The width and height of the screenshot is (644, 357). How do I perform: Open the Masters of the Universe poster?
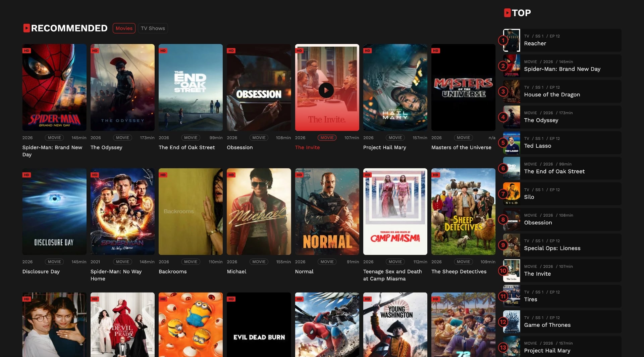pos(463,87)
